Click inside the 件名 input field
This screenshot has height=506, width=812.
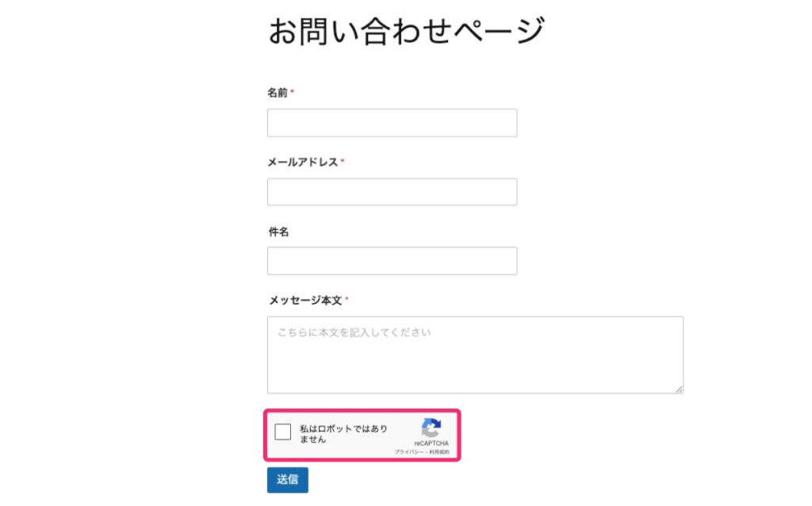pyautogui.click(x=392, y=260)
